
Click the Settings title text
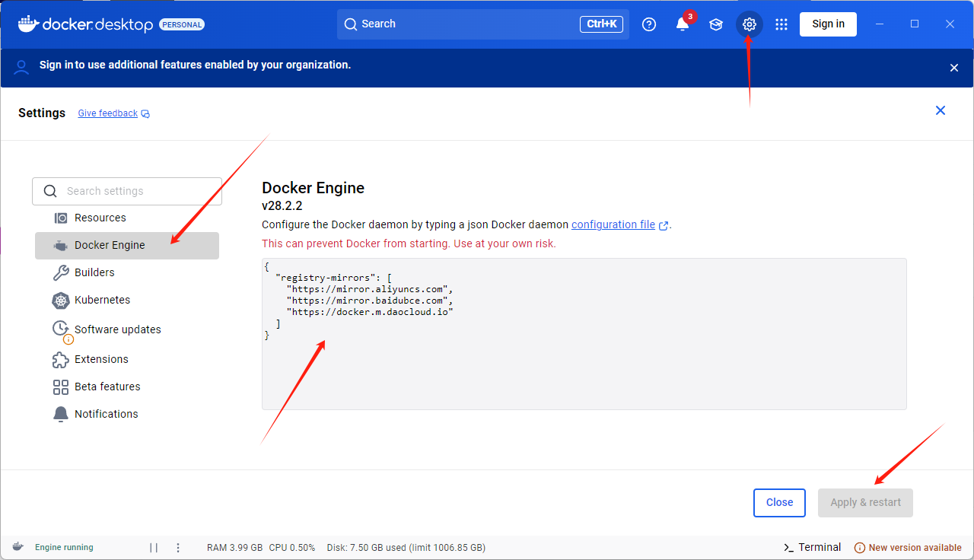[x=42, y=113]
